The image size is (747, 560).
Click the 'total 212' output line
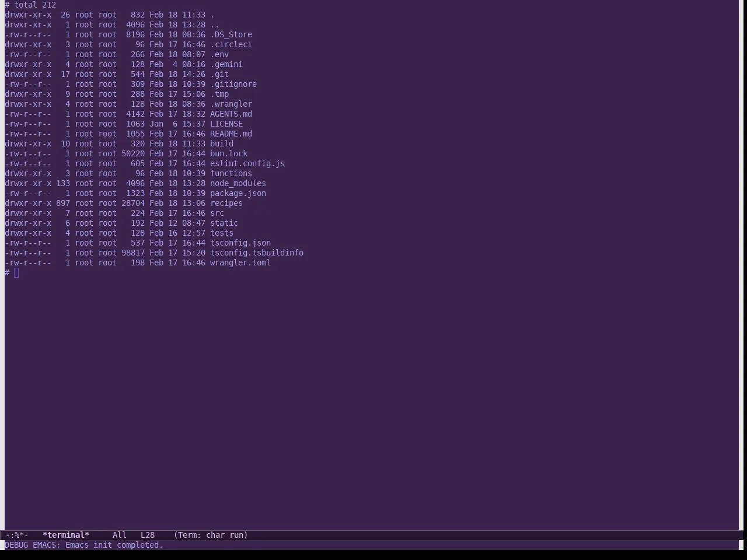pos(35,5)
